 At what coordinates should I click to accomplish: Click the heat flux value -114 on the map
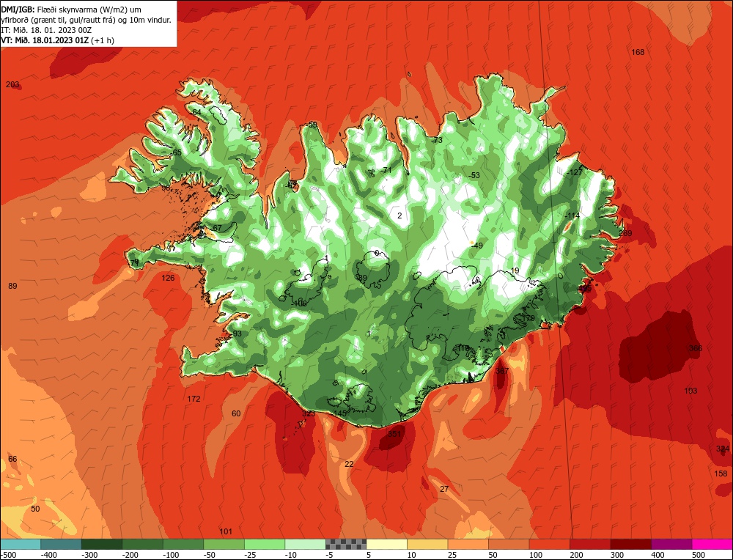click(572, 215)
